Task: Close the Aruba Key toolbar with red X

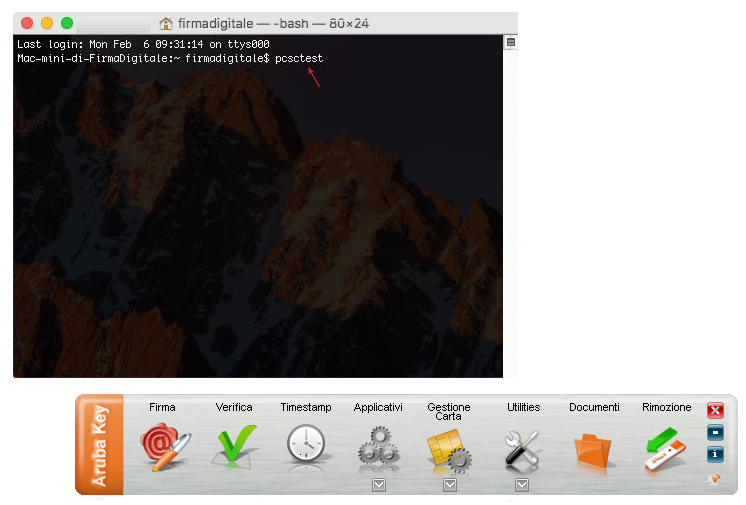Action: [x=715, y=410]
